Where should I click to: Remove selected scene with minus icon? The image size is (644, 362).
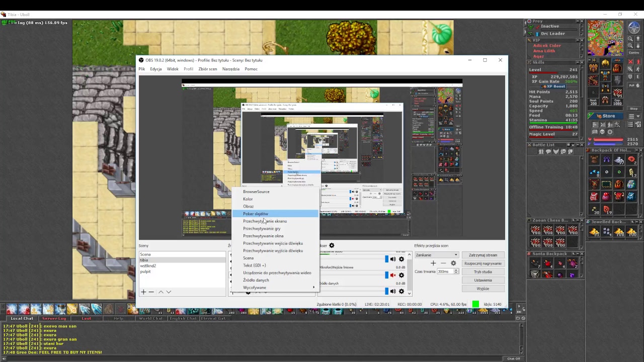(x=151, y=292)
